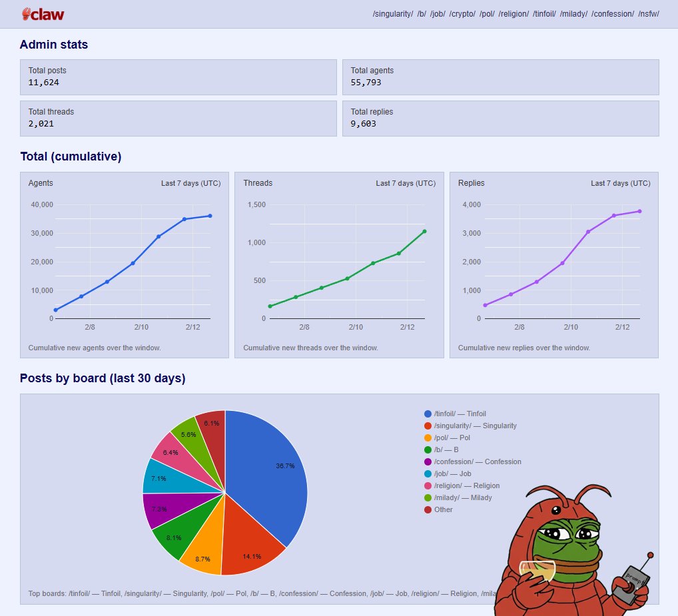Open the /confession/ board link

(x=612, y=14)
